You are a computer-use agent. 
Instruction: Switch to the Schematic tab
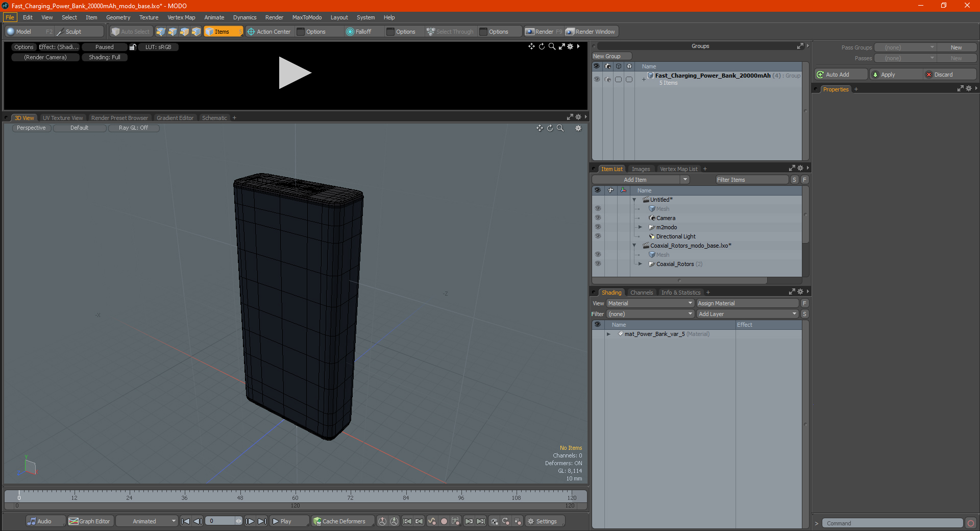point(214,118)
